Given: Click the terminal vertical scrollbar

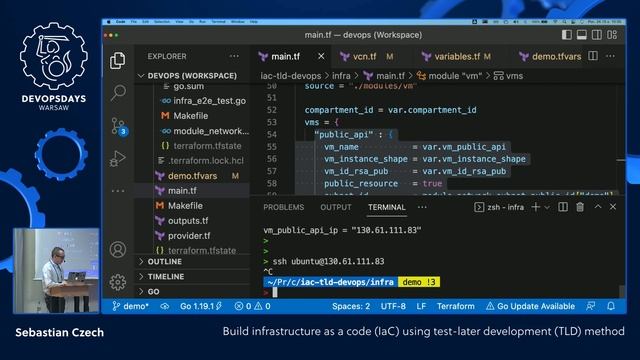Looking at the screenshot, I should click(622, 291).
